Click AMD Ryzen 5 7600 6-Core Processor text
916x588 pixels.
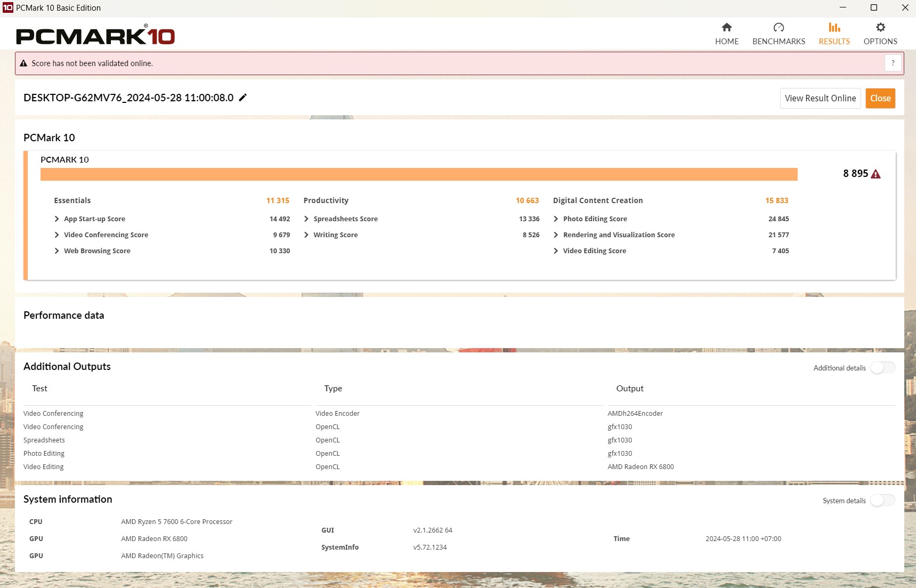(x=176, y=522)
